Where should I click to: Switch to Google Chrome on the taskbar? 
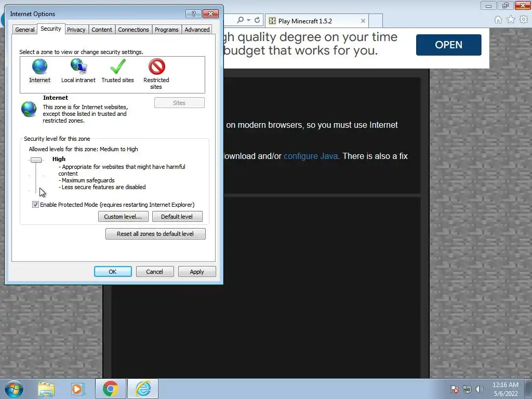pos(111,389)
